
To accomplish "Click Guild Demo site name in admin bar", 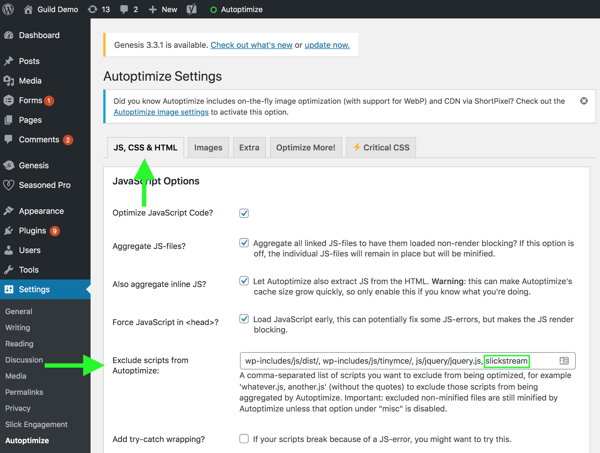I will tap(58, 10).
